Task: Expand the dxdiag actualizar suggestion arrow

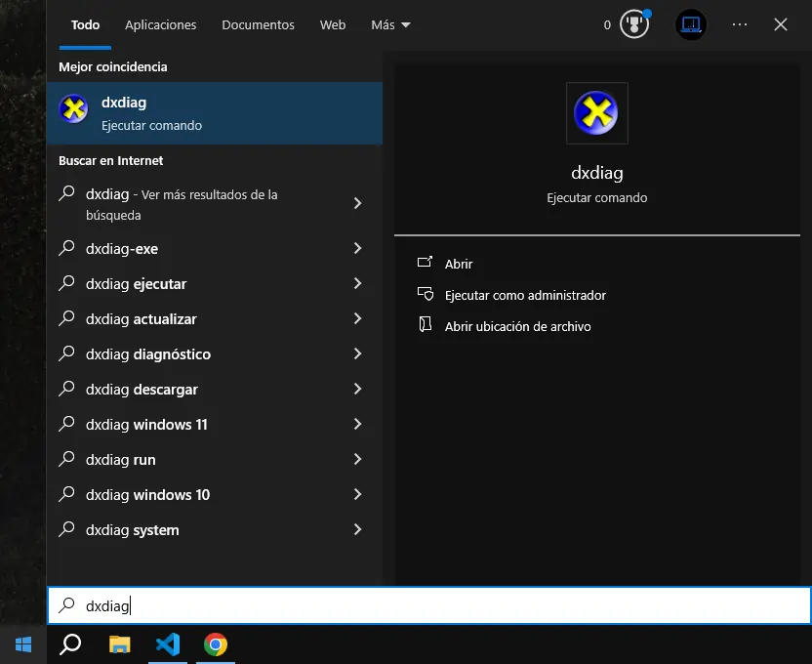Action: click(x=357, y=318)
